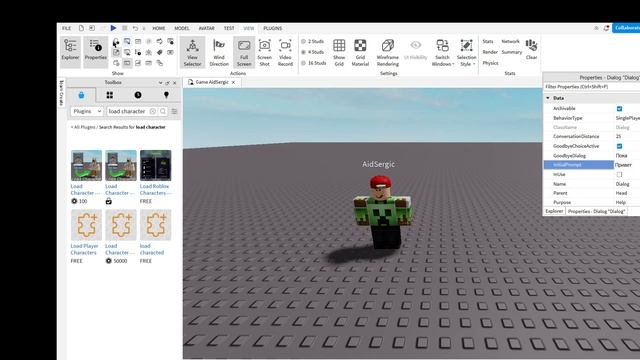
Task: Switch to the MODEL ribbon tab
Action: [x=182, y=28]
